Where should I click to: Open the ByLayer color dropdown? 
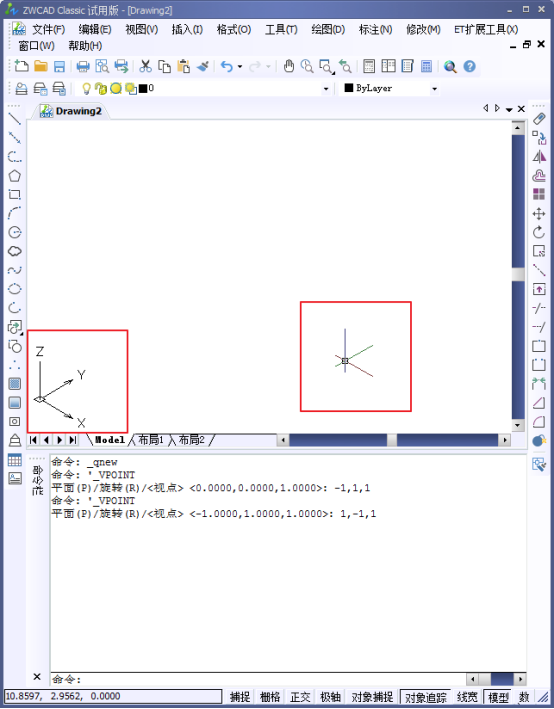click(x=434, y=89)
